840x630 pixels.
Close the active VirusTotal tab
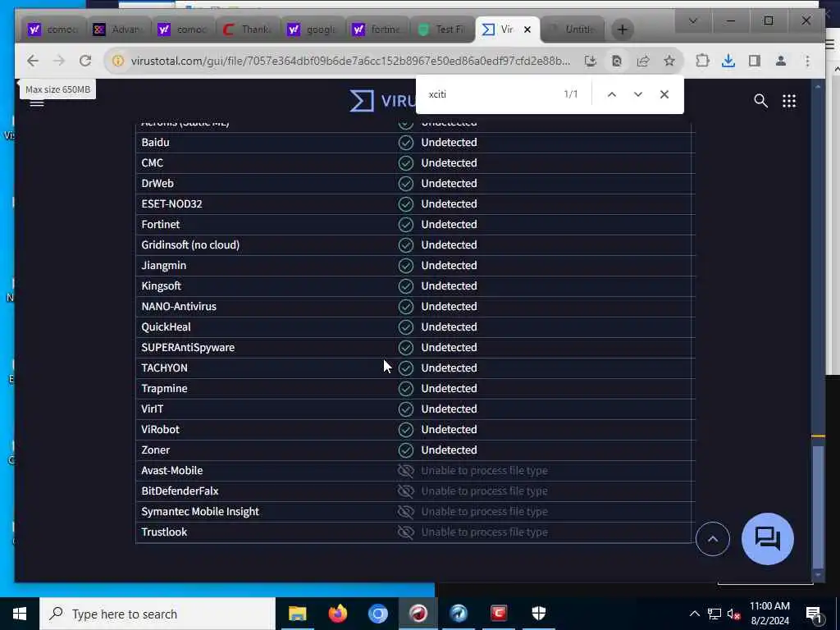click(527, 30)
